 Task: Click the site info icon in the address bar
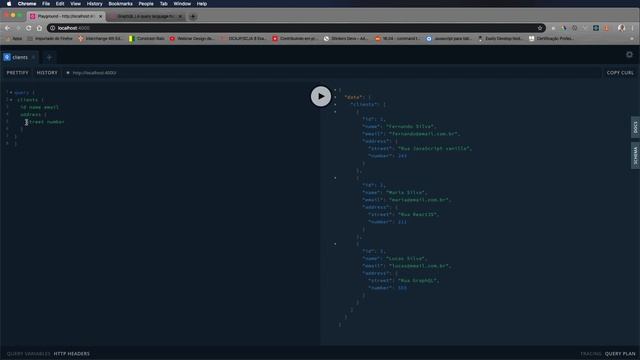(53, 28)
